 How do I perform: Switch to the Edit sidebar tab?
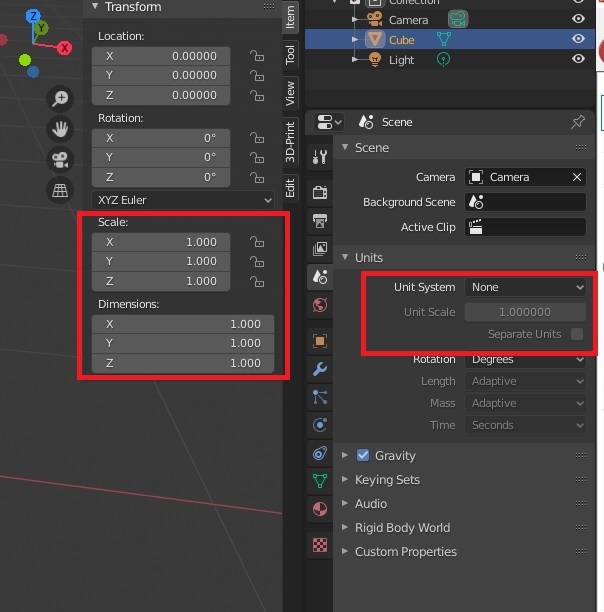pos(290,188)
